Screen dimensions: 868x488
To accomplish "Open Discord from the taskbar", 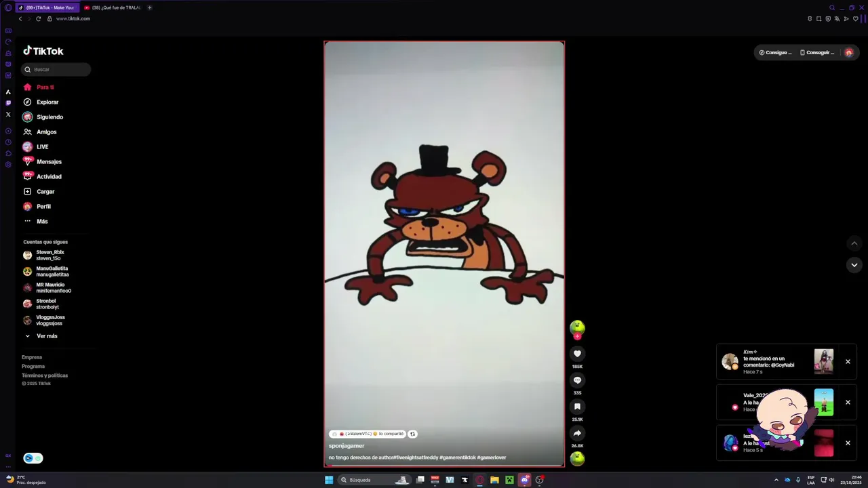I will pyautogui.click(x=524, y=480).
